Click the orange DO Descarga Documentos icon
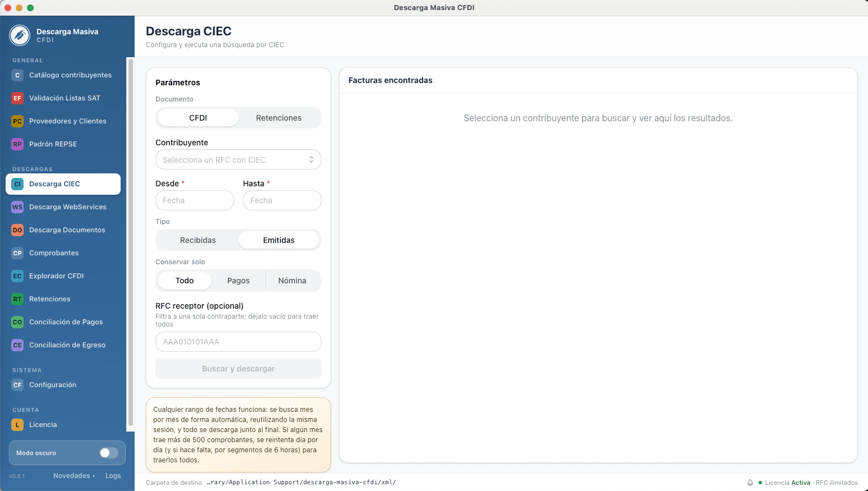 [17, 230]
